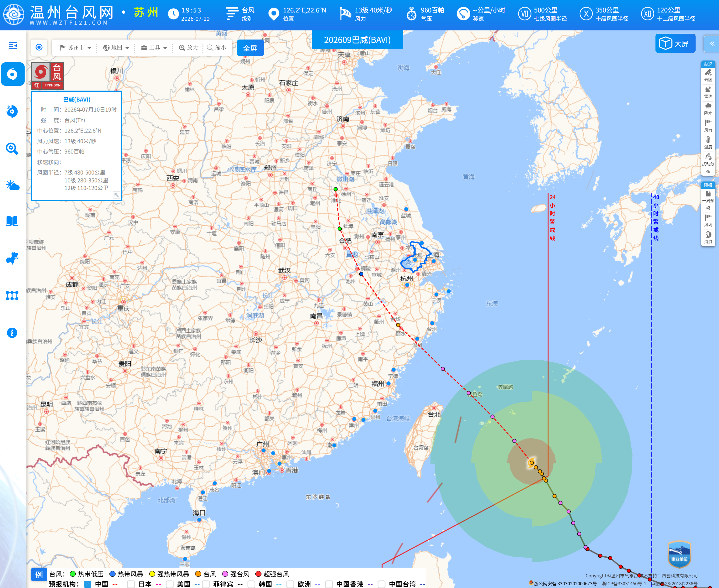
Task: Show the 云图 satellite cloud layer
Action: pos(708,75)
